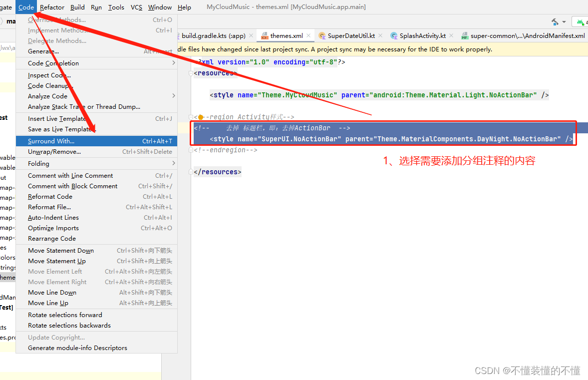Expand the Analyze Code submenu
The height and width of the screenshot is (380, 588).
pyautogui.click(x=97, y=96)
